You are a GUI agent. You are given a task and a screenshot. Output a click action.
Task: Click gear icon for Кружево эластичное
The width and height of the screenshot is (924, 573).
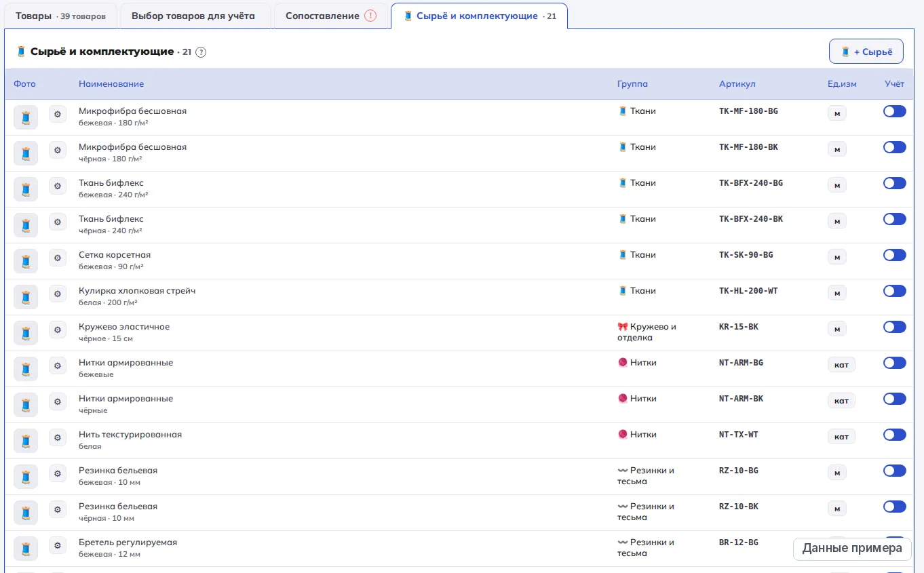[x=58, y=330]
